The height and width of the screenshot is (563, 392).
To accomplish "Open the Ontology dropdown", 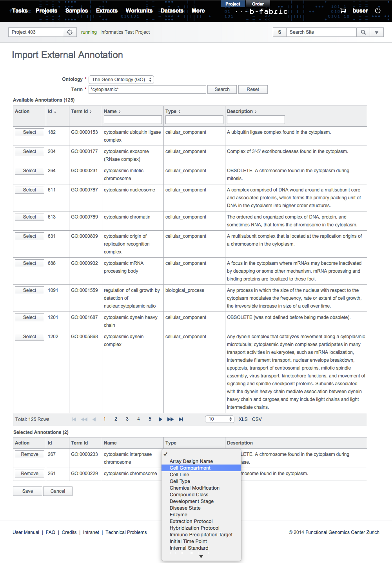I will click(x=121, y=80).
